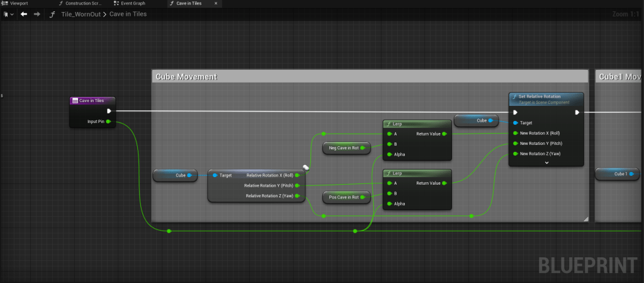Image resolution: width=644 pixels, height=283 pixels.
Task: Click the bottom Lerp's Return Value pin
Action: coord(444,183)
